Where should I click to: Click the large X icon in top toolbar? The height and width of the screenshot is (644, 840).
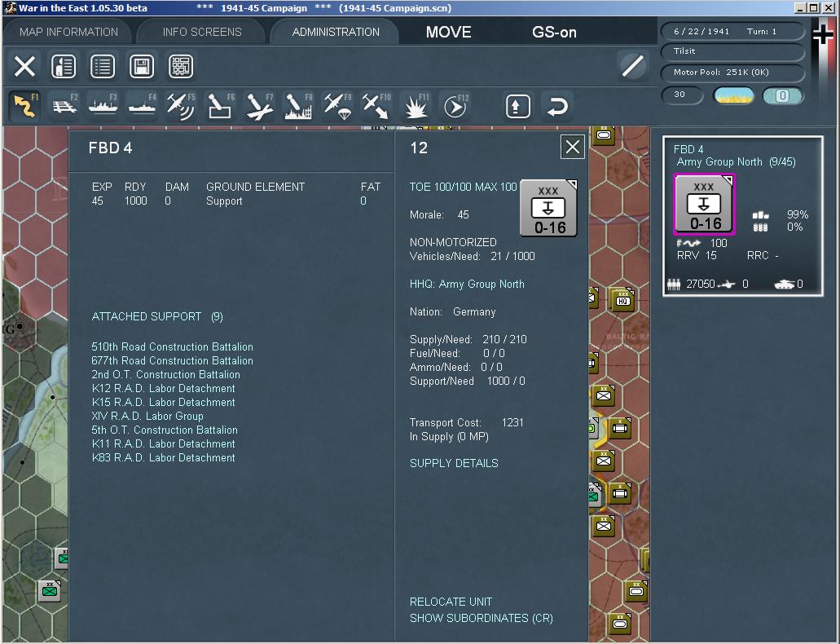(24, 67)
